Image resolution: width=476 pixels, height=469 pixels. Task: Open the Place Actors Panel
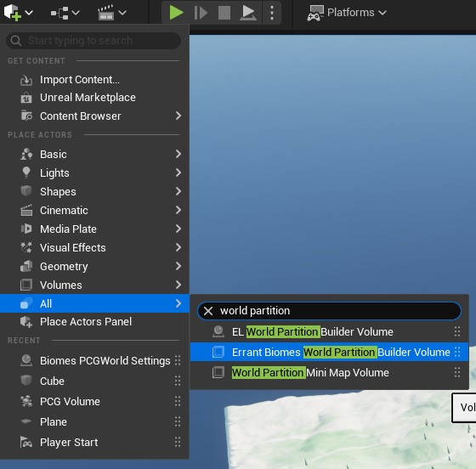point(94,321)
